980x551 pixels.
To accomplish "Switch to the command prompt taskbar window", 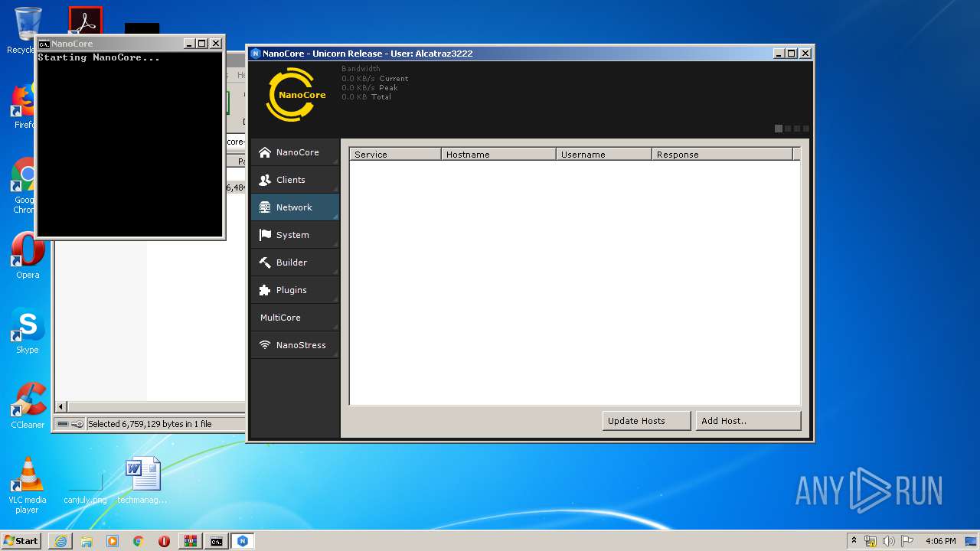I will pos(217,541).
